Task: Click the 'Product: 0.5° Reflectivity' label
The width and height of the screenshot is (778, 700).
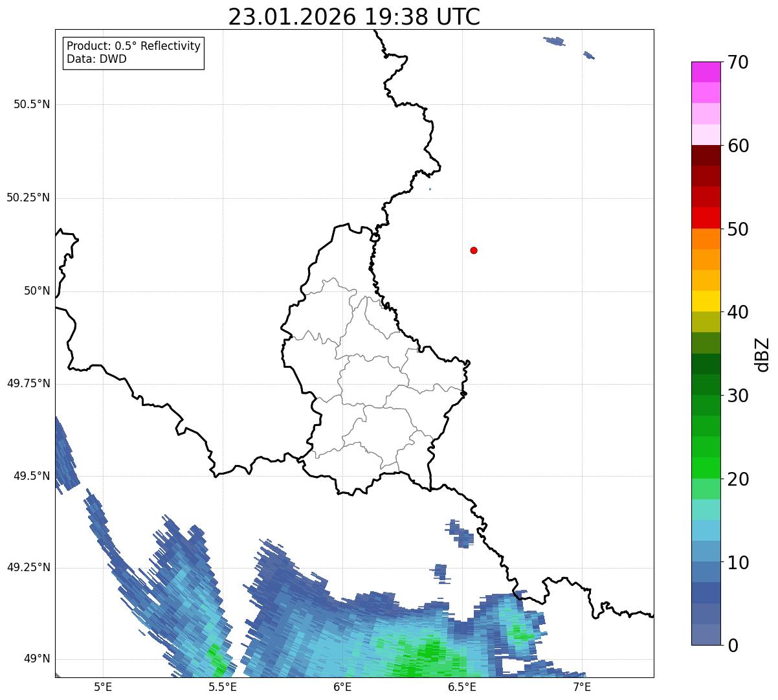Action: click(x=133, y=47)
